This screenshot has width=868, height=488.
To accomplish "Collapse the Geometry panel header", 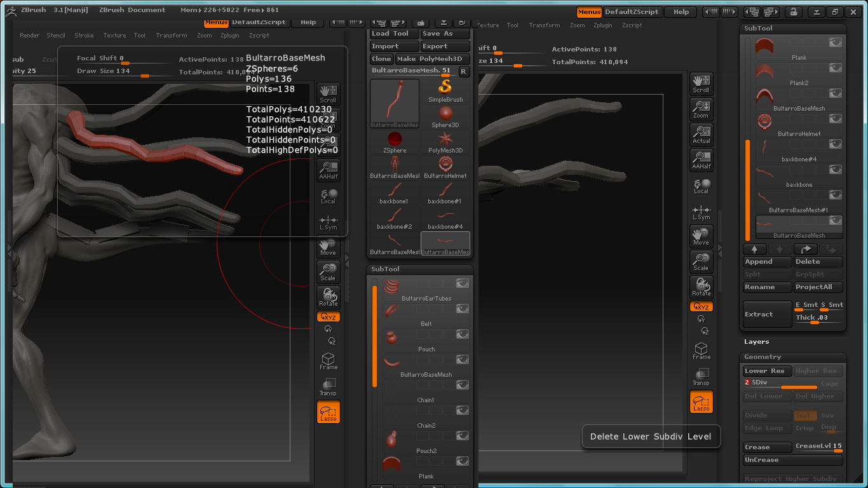I will 763,357.
